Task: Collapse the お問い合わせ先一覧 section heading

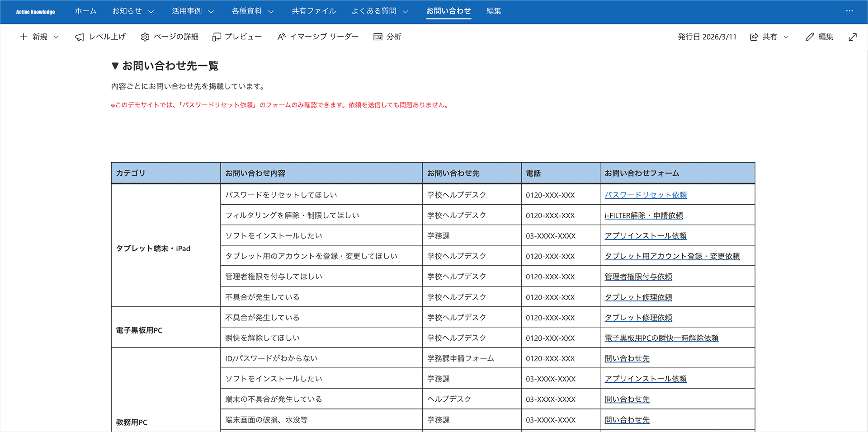Action: click(115, 66)
